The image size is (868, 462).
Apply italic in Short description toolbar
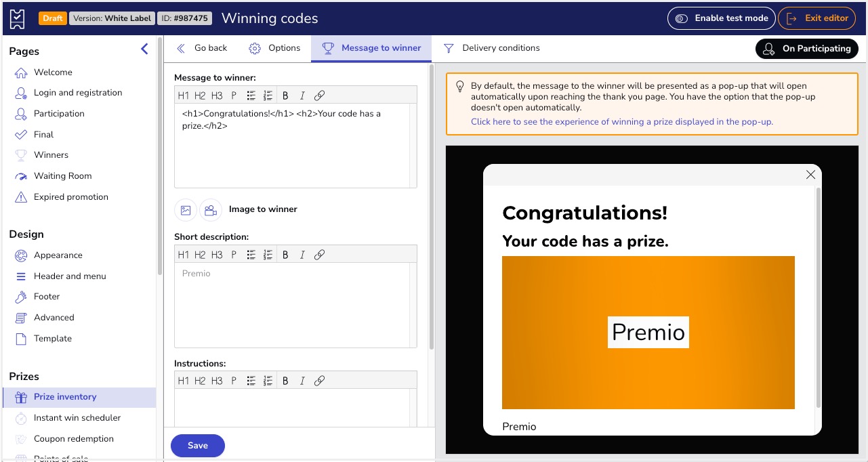pos(302,255)
